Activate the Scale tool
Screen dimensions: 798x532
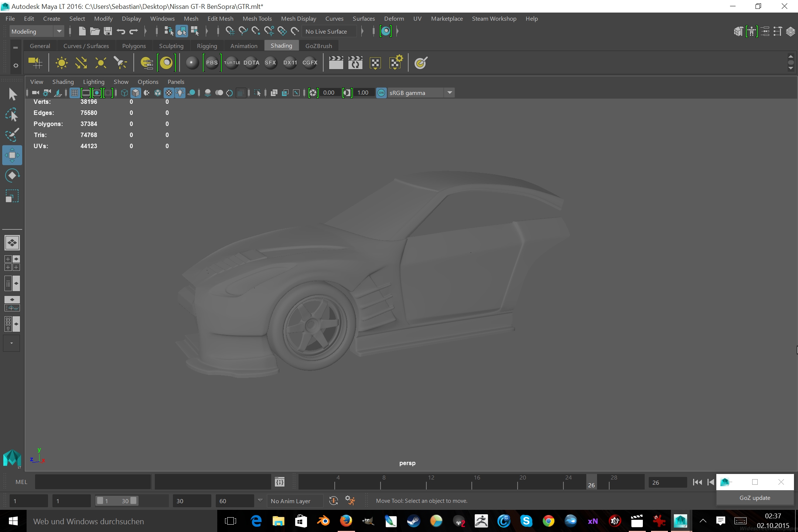click(12, 196)
